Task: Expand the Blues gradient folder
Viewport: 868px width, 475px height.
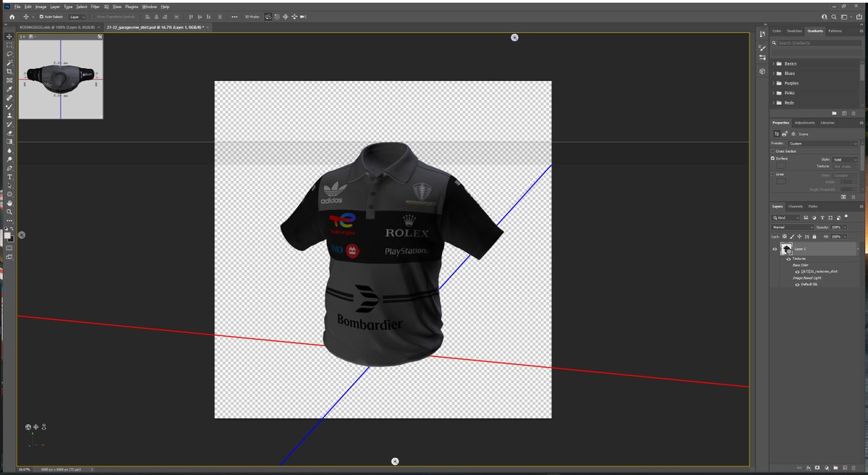Action: point(773,73)
